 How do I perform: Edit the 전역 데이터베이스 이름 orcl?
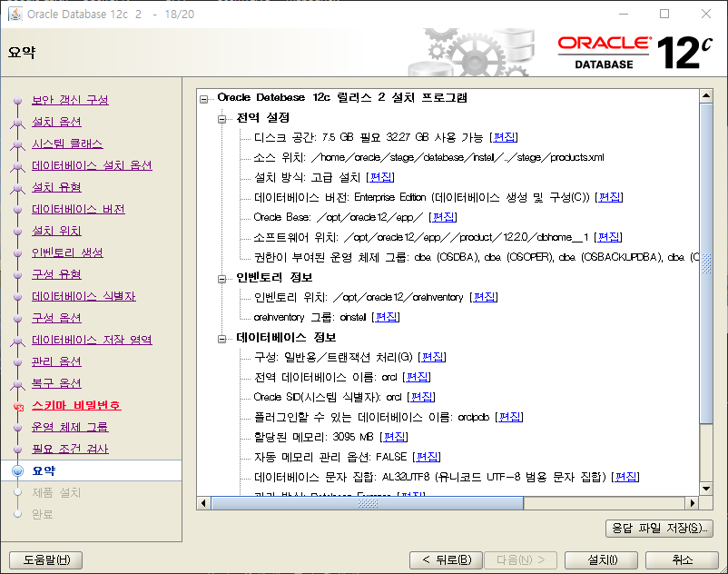click(417, 377)
